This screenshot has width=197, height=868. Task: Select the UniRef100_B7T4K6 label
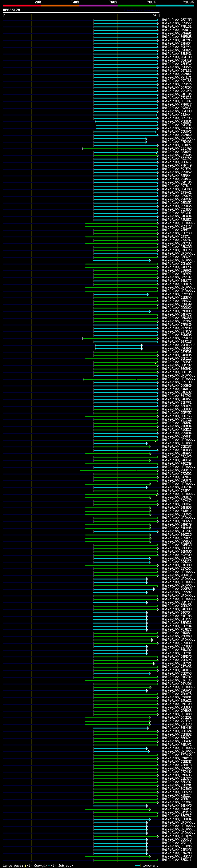(x=177, y=755)
